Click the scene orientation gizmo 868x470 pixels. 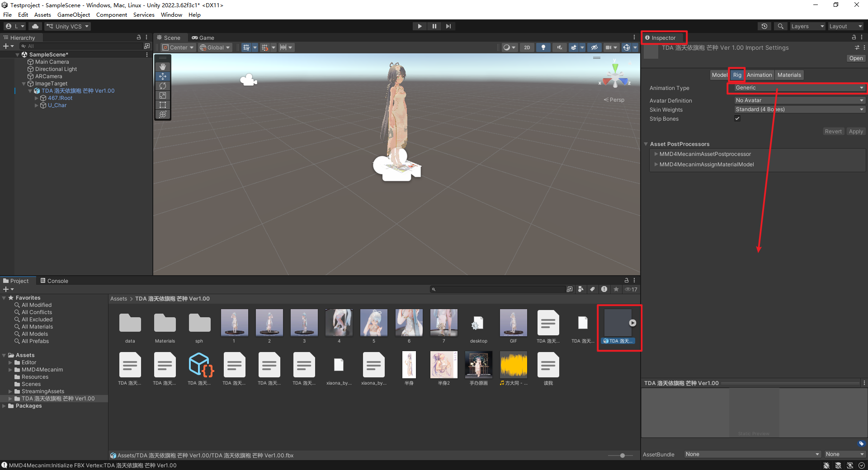(615, 77)
